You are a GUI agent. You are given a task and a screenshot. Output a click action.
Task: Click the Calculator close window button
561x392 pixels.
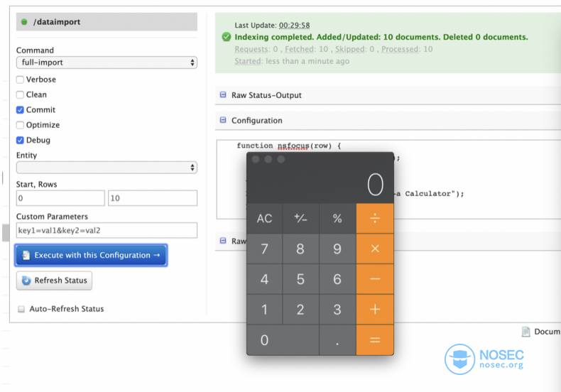(x=256, y=159)
